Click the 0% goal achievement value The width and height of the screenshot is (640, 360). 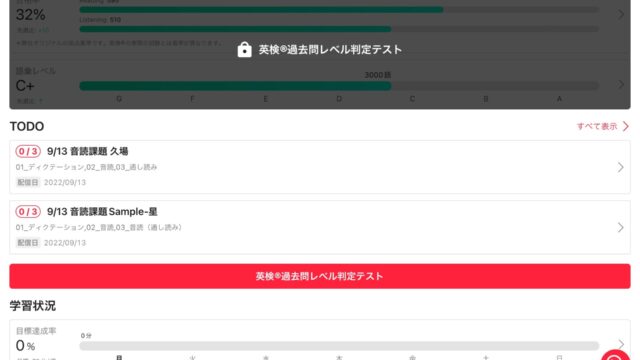25,346
